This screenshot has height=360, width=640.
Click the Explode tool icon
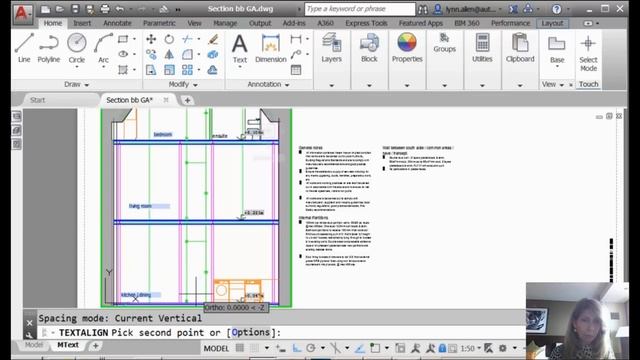pyautogui.click(x=213, y=54)
